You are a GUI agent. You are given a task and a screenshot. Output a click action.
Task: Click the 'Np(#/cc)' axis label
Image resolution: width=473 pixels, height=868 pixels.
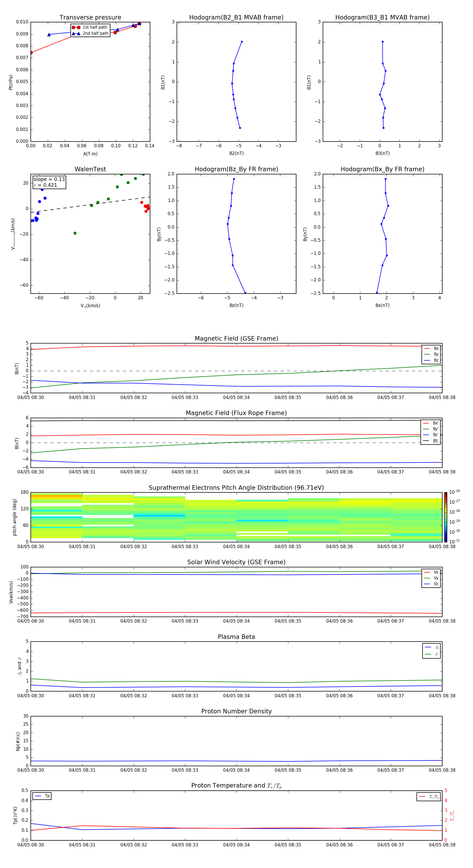coord(18,741)
